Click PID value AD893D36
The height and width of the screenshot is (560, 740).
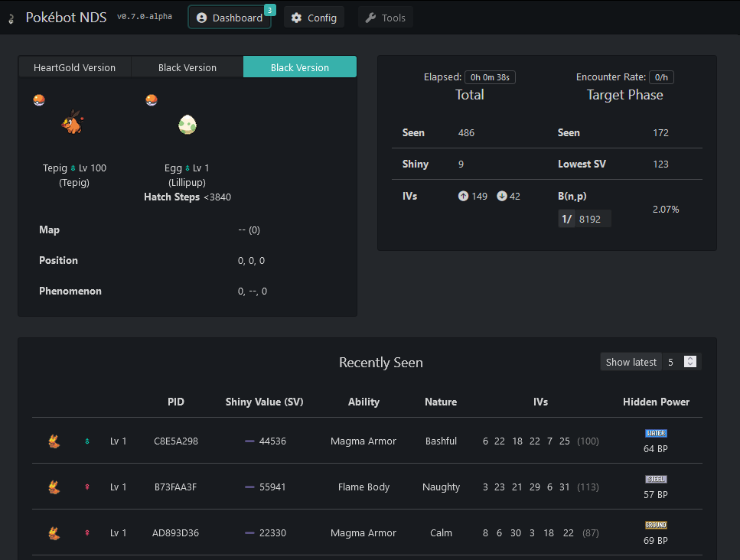click(175, 532)
